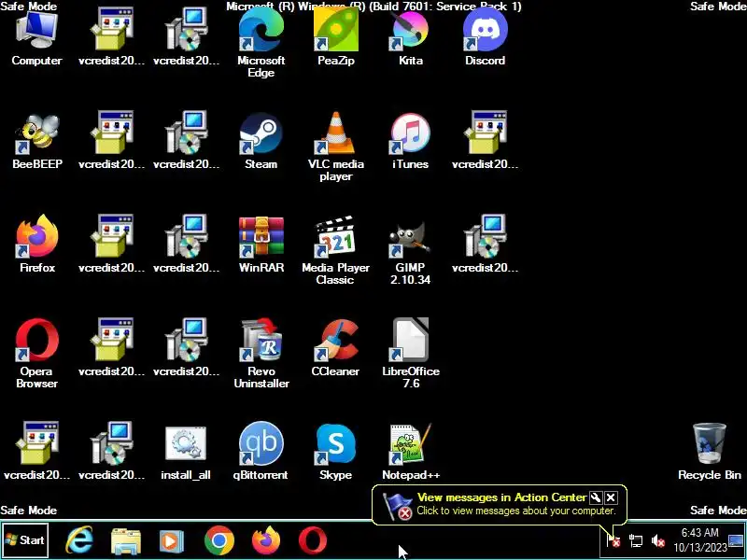Click the Action Center flag tray icon
The width and height of the screenshot is (747, 560).
tap(613, 540)
